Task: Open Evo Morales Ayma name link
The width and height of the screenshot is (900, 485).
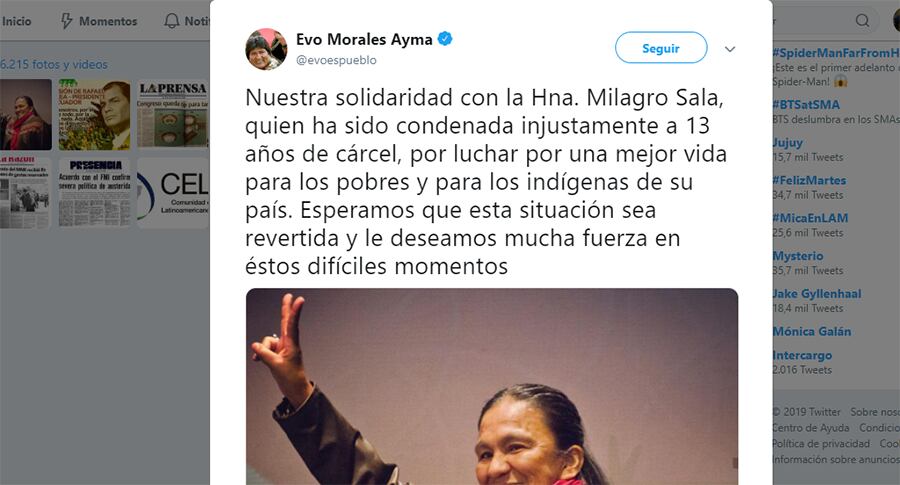Action: tap(364, 39)
